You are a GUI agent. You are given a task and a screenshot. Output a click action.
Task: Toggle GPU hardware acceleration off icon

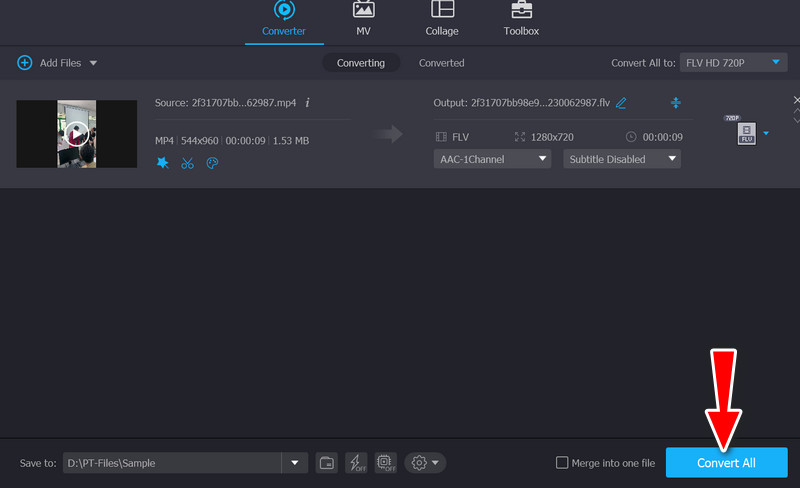point(387,463)
